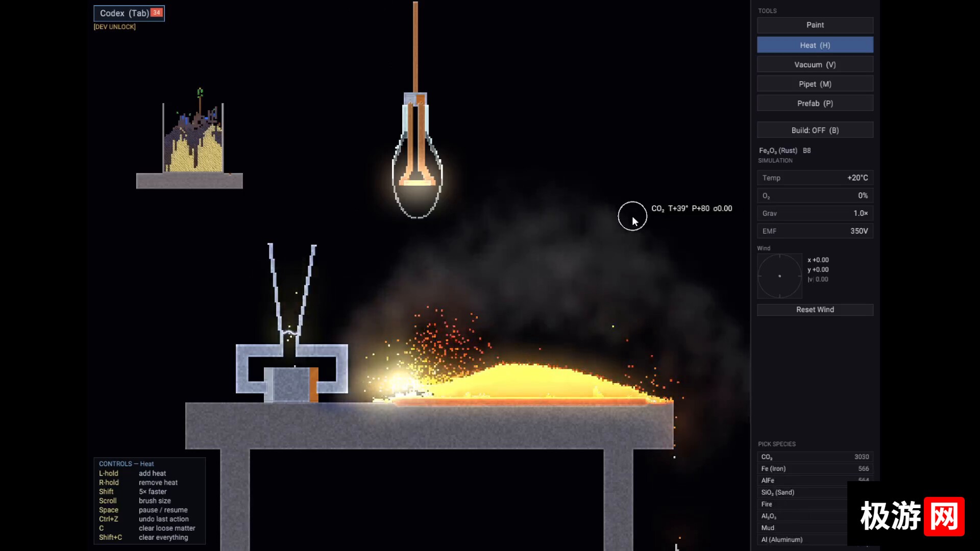Open the Codex (Tab) button
Image resolution: width=980 pixels, height=551 pixels.
pos(129,13)
